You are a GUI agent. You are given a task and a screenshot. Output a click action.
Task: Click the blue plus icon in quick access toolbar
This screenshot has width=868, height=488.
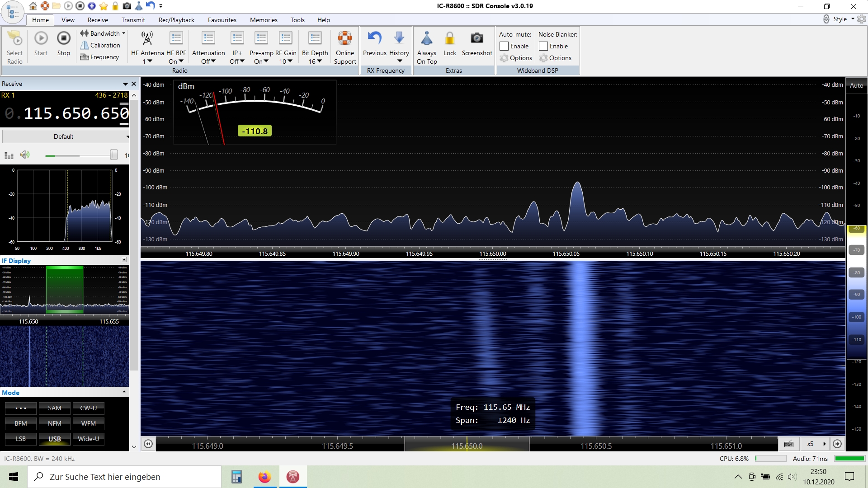(x=92, y=6)
